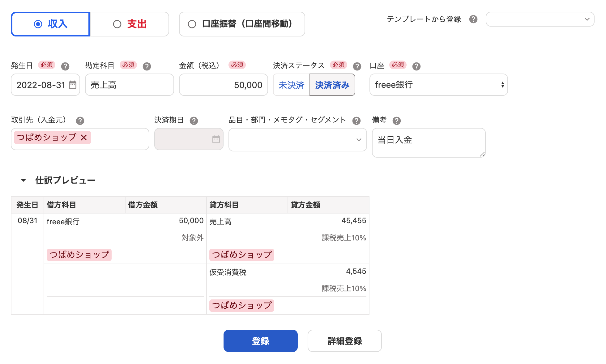
Task: Click the 50,000 debit amount in preview
Action: 191,221
